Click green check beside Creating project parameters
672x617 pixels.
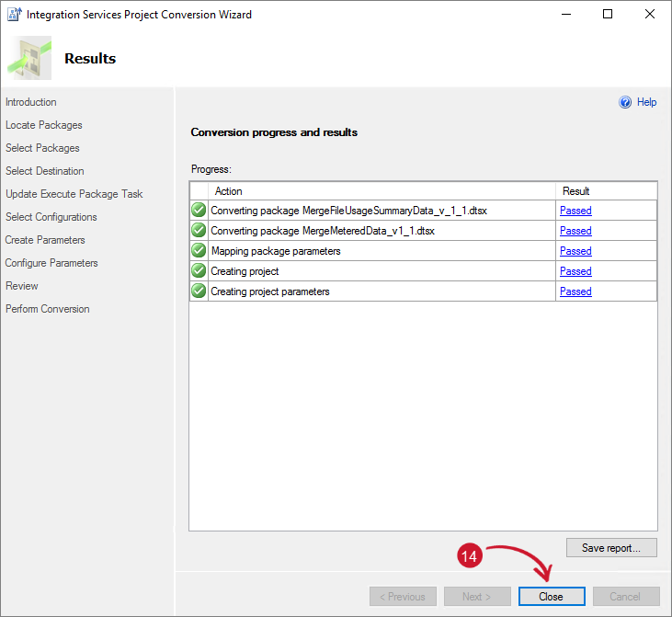(x=199, y=291)
